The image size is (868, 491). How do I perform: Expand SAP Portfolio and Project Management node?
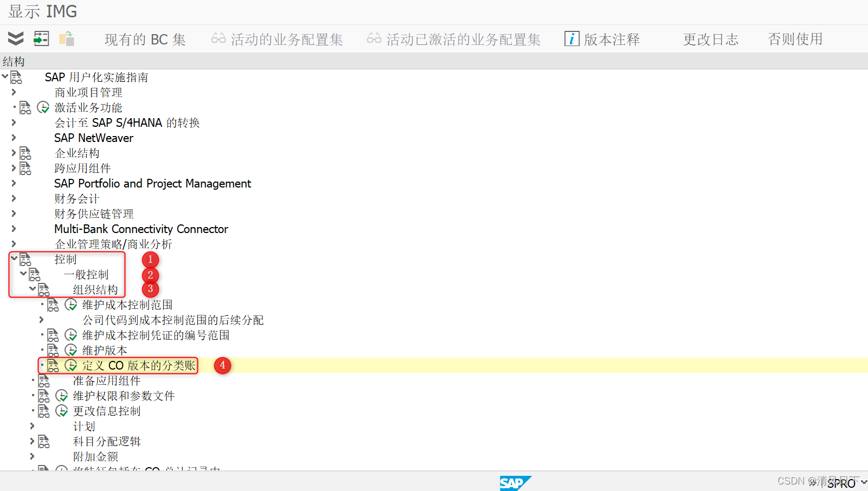pos(14,183)
